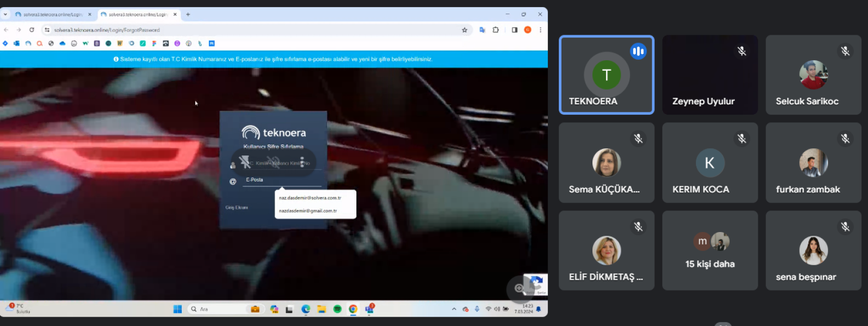The image size is (868, 326).
Task: Show hidden system tray icons chevron
Action: click(454, 309)
